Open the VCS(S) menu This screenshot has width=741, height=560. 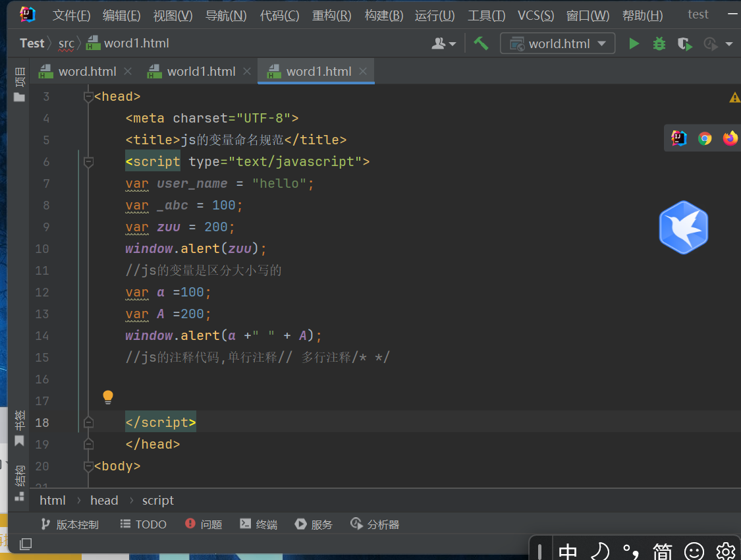click(535, 16)
